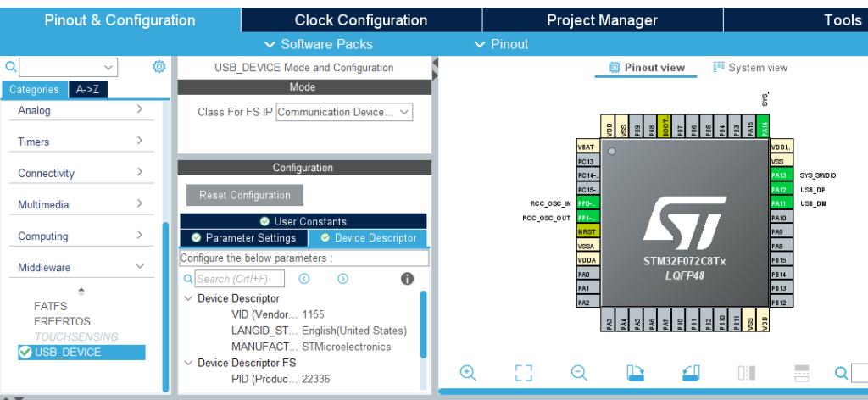Screen dimensions: 868x400
Task: Select pin PA12 USB_DP
Action: click(781, 190)
